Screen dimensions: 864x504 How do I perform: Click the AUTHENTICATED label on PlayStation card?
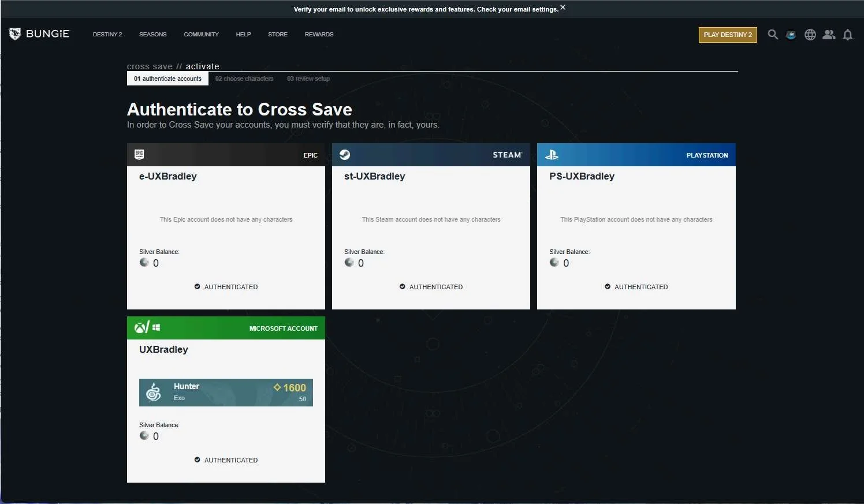(641, 287)
